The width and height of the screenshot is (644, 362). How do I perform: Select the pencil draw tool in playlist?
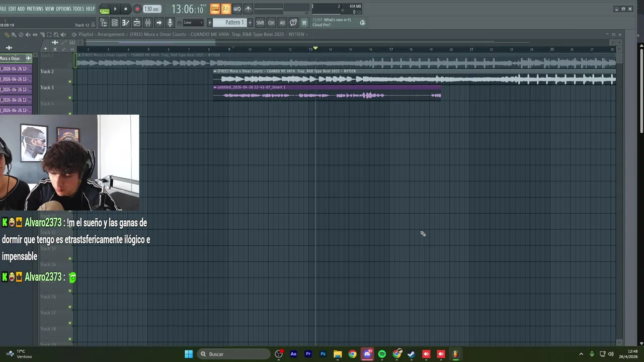(7, 35)
